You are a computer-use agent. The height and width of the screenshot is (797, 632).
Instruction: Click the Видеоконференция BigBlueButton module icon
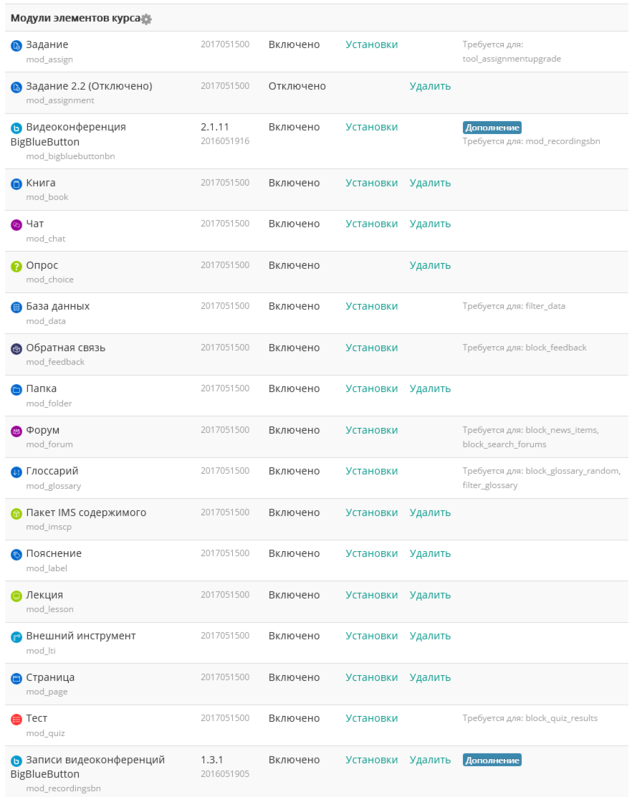[x=16, y=128]
